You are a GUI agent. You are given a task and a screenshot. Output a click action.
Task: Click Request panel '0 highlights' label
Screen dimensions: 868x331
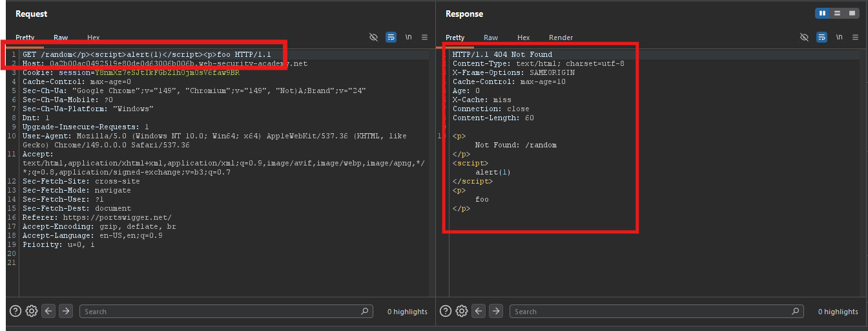click(408, 312)
